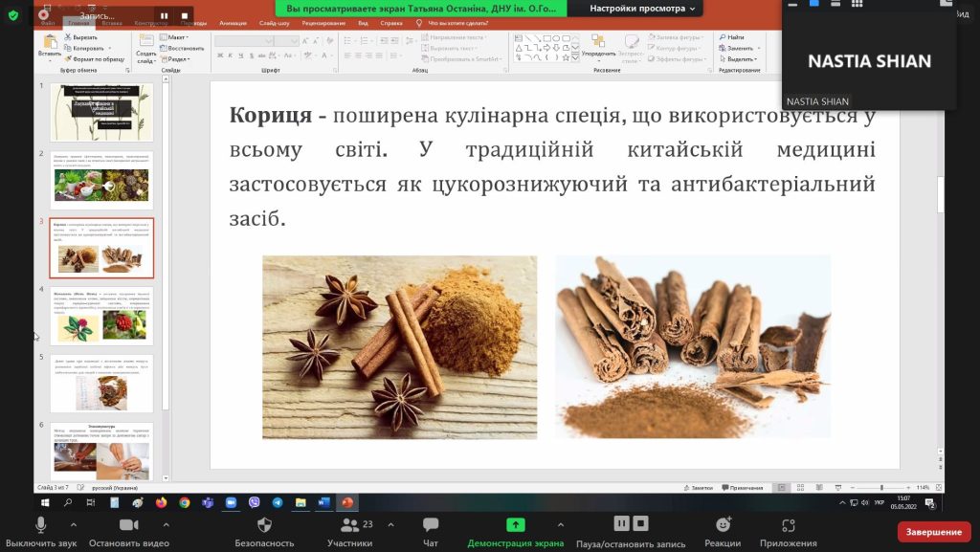Stop recording in the Zoom toolbar
Screen dimensions: 980x552
pos(641,523)
